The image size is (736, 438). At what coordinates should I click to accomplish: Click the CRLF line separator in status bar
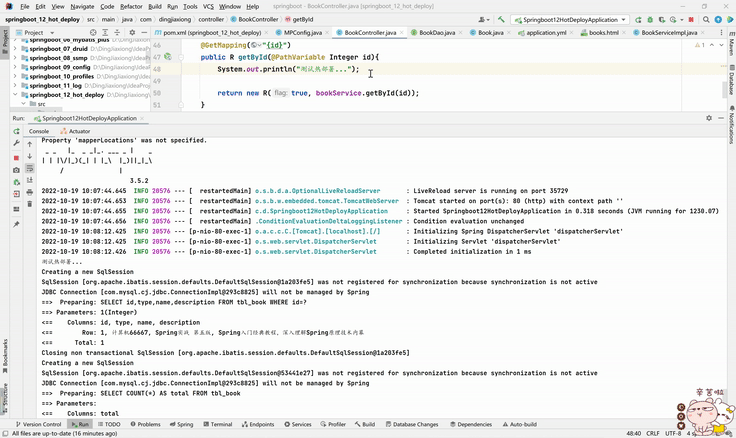(x=653, y=433)
